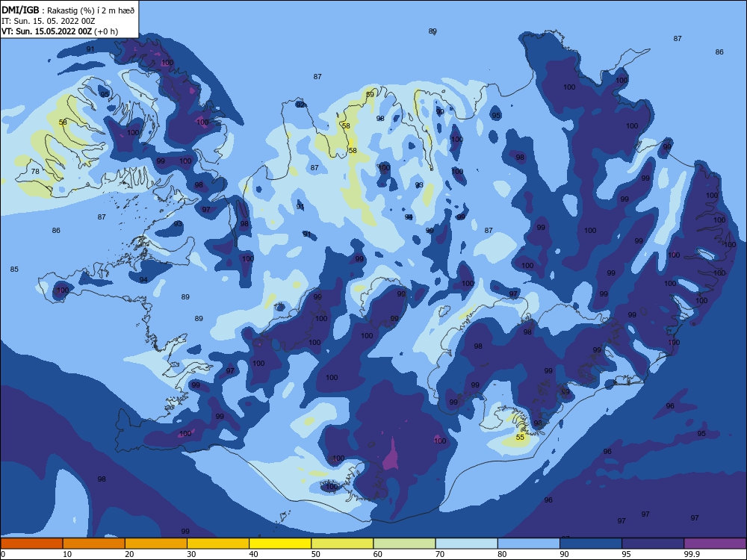The height and width of the screenshot is (560, 747).
Task: Select the legend scale label 60
Action: pos(378,554)
